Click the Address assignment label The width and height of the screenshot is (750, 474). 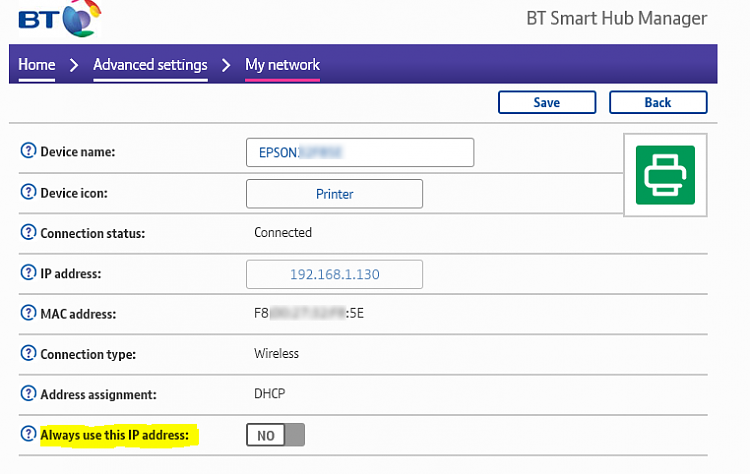[x=98, y=395]
